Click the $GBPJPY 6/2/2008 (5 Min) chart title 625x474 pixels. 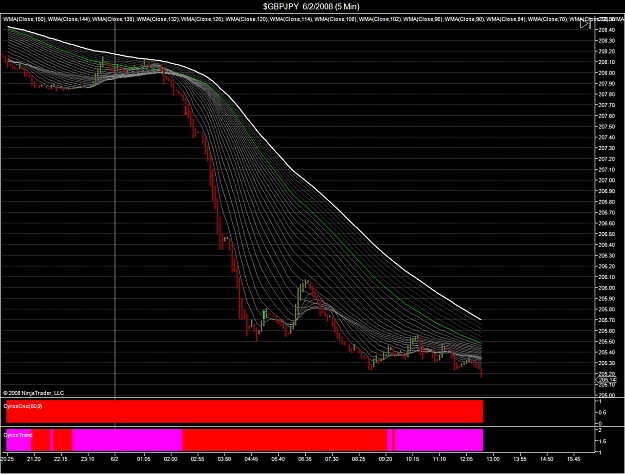click(311, 6)
